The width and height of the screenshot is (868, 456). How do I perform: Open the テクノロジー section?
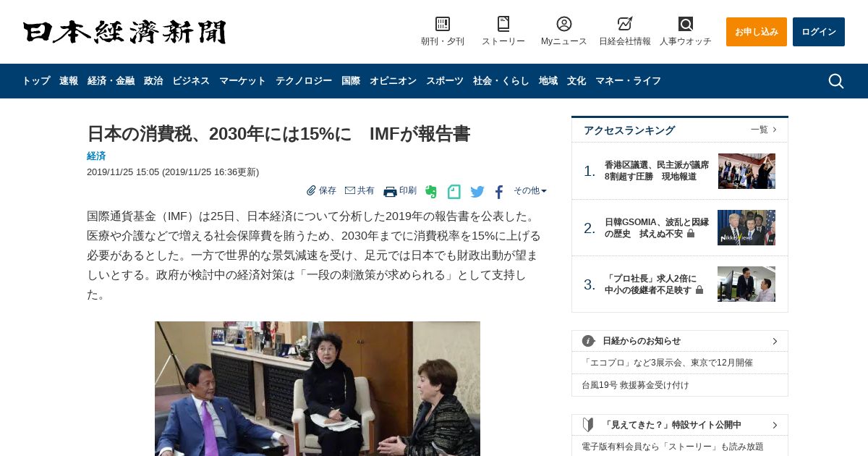pos(304,81)
